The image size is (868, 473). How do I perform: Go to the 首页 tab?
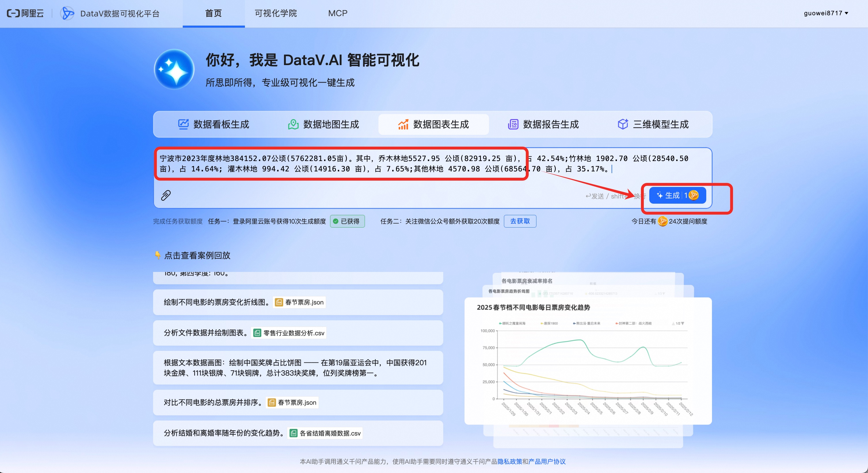click(x=214, y=14)
